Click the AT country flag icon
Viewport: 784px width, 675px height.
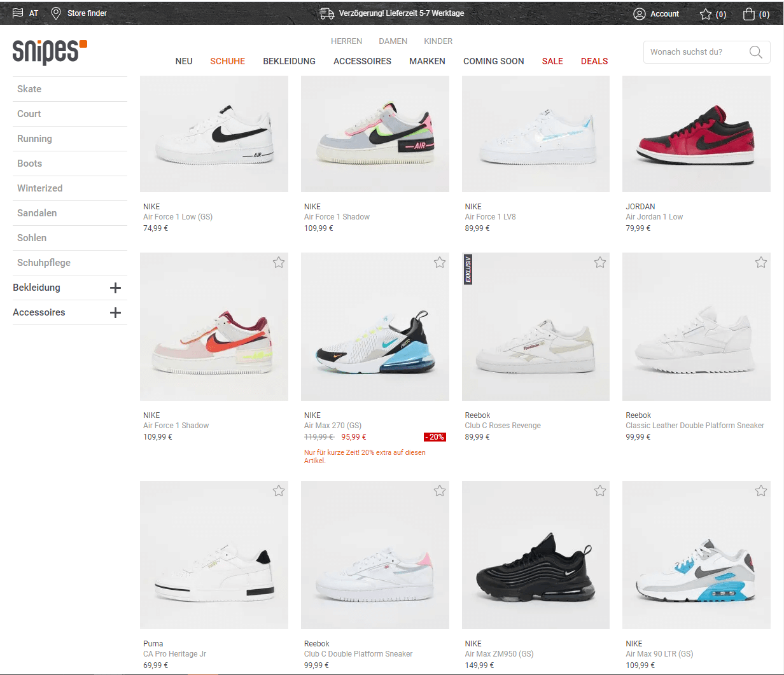click(x=18, y=13)
